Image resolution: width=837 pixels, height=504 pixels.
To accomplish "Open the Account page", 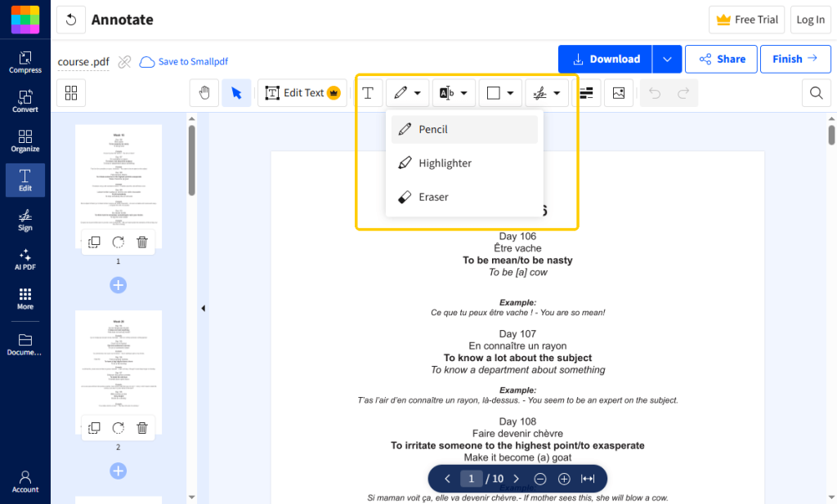I will (x=25, y=482).
